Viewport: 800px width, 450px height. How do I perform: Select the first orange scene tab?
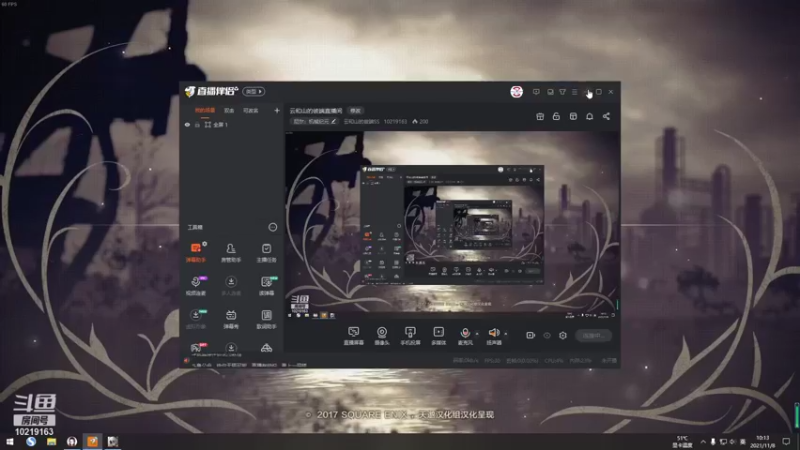[x=205, y=110]
